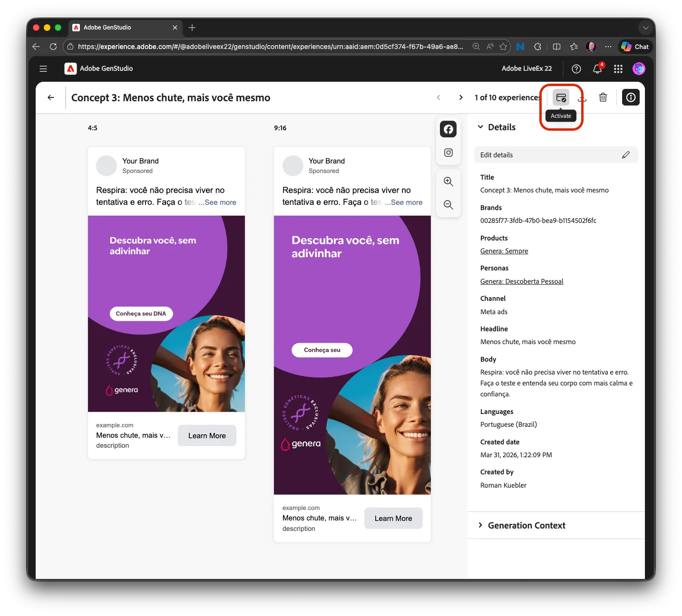Click Learn More in the 9:16 ad
Screen dimensions: 682x616
[x=393, y=518]
